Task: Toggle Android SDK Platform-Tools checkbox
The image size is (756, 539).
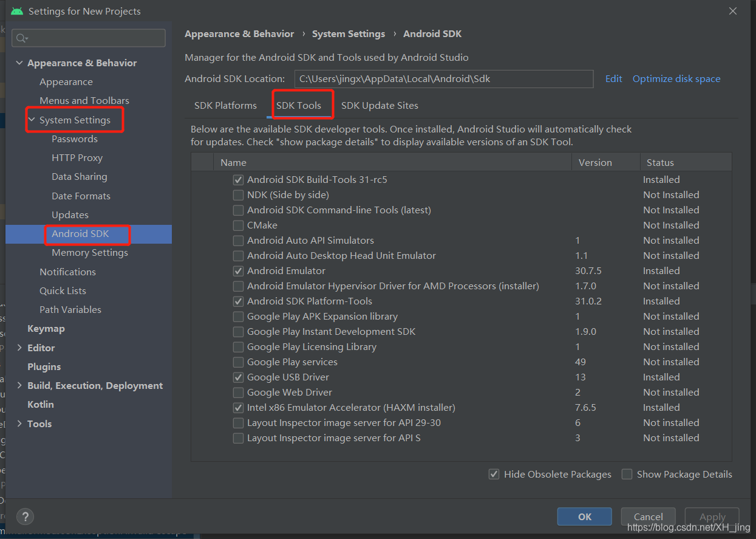Action: coord(239,301)
